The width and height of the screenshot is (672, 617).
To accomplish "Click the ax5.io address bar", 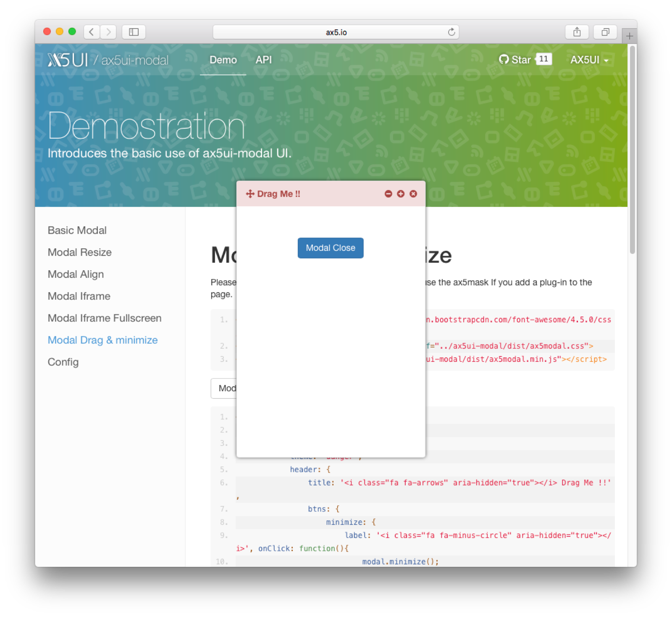I will click(336, 32).
